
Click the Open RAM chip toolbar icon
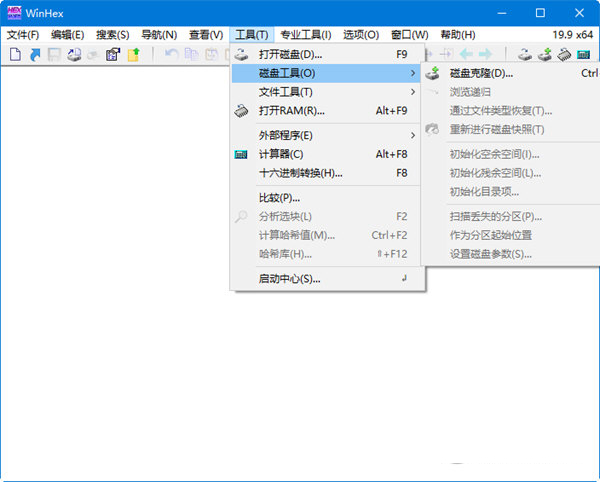click(565, 55)
